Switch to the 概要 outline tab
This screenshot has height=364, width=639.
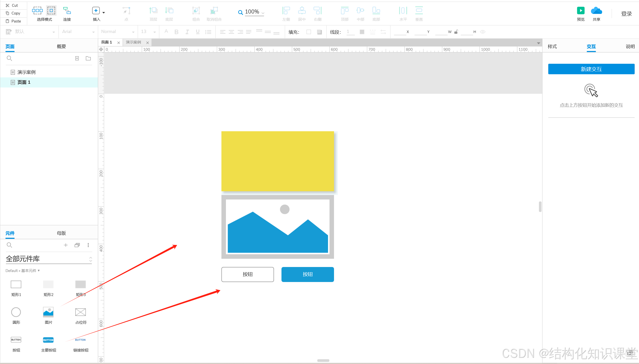coord(61,46)
